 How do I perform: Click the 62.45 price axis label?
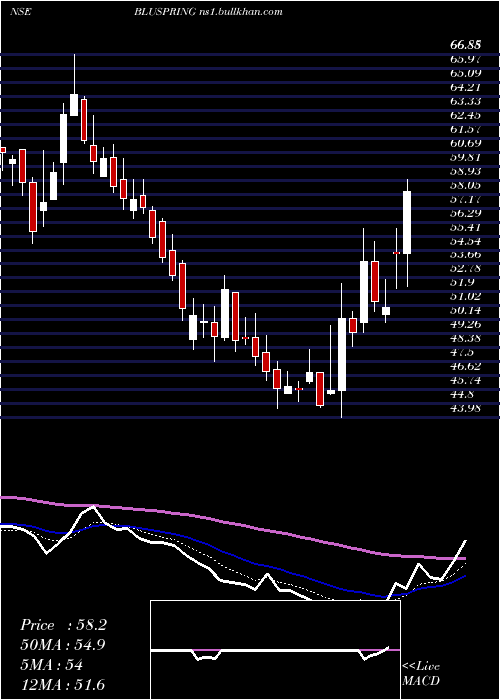pos(466,115)
